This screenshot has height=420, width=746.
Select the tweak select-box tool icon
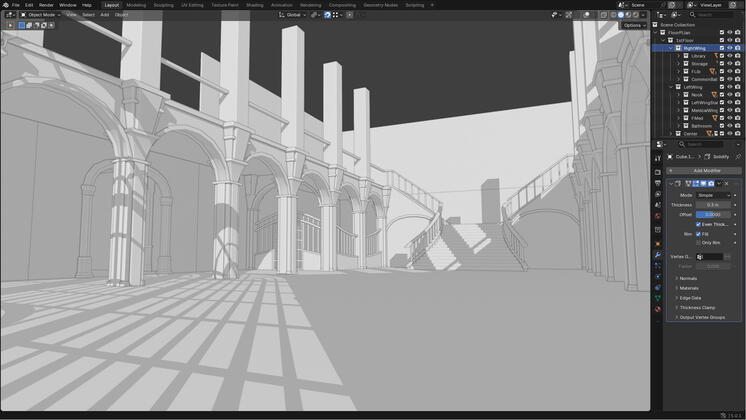pyautogui.click(x=10, y=25)
